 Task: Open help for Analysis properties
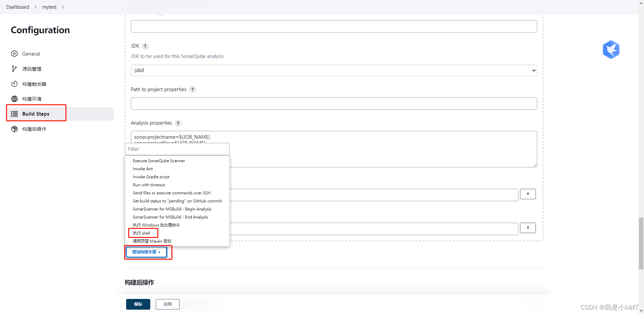(x=178, y=123)
